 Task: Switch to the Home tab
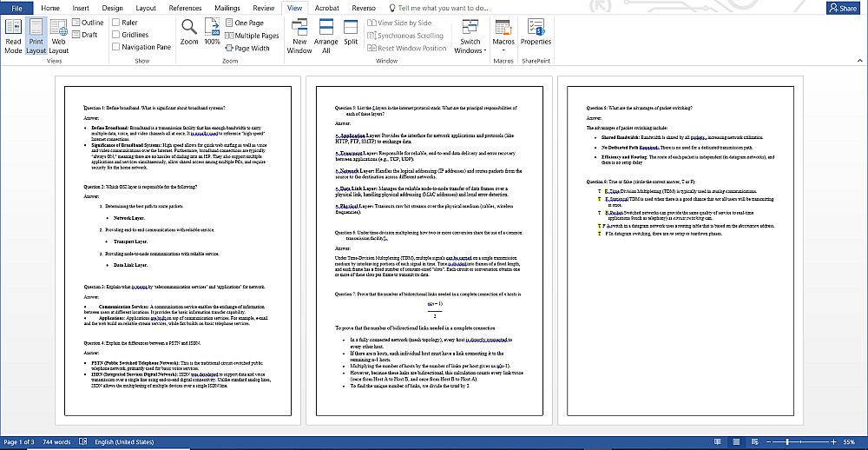50,8
